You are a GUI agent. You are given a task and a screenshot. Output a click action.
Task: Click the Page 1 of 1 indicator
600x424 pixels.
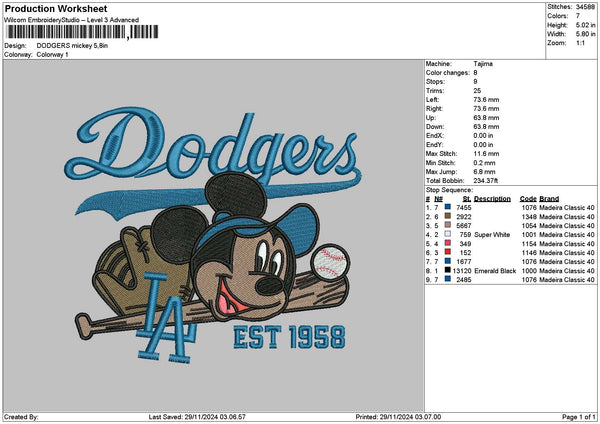(x=579, y=417)
